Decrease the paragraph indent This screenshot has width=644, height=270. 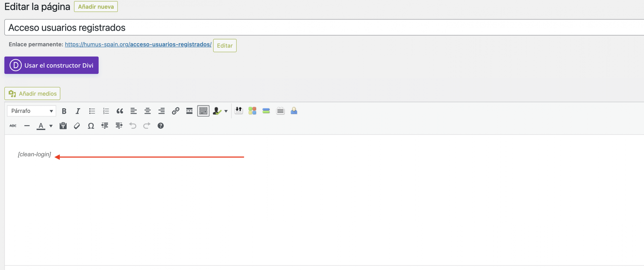click(105, 126)
